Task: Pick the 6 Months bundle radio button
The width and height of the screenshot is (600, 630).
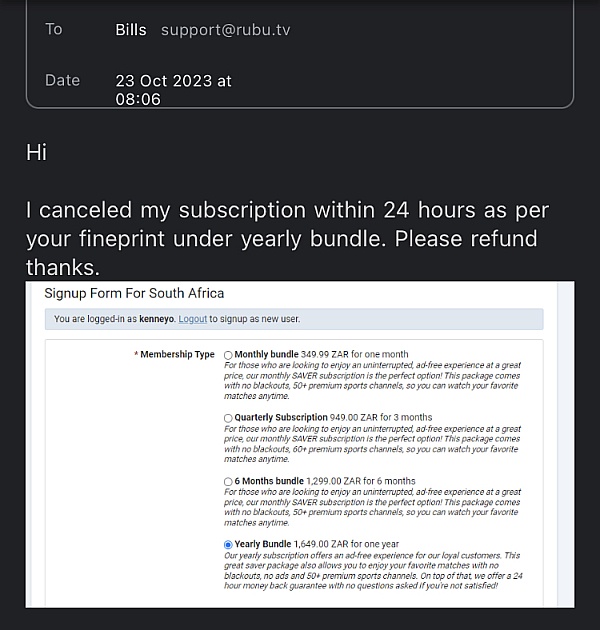Action: (228, 481)
